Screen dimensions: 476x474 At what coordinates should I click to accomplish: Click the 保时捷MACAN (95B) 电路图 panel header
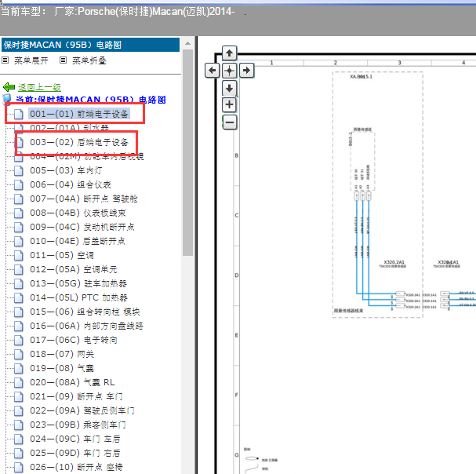pos(90,45)
